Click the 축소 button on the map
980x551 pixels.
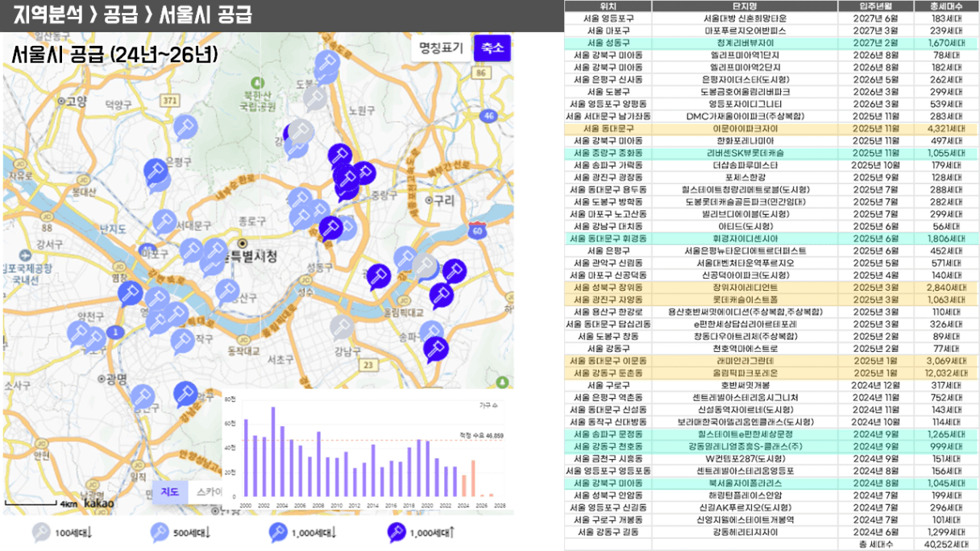[492, 48]
